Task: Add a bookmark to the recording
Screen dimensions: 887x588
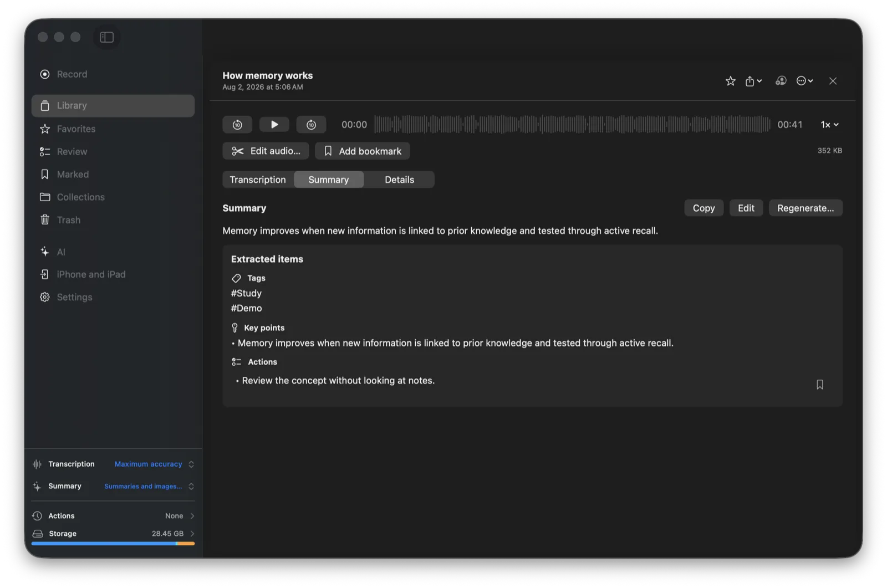Action: pos(363,151)
